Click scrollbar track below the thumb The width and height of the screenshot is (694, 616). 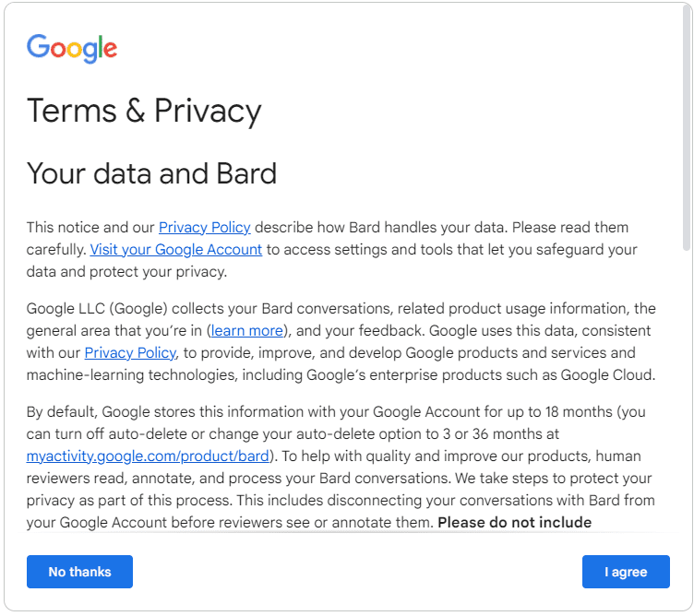tap(686, 387)
